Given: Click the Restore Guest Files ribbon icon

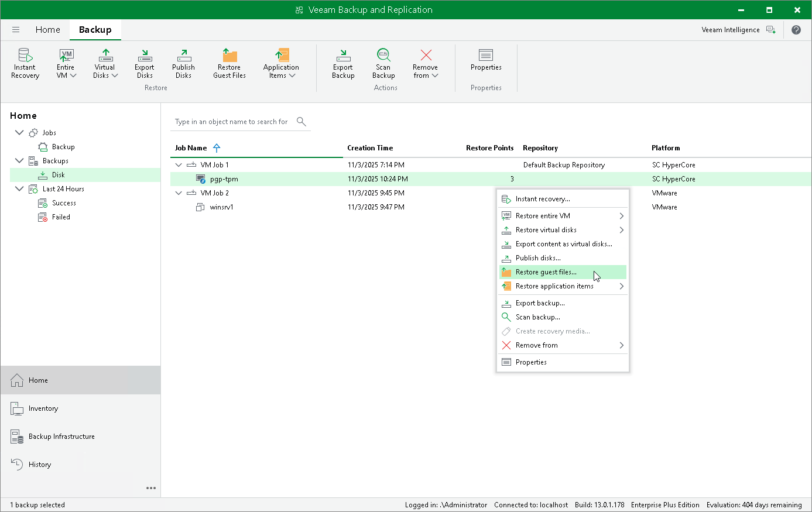Looking at the screenshot, I should [x=229, y=55].
